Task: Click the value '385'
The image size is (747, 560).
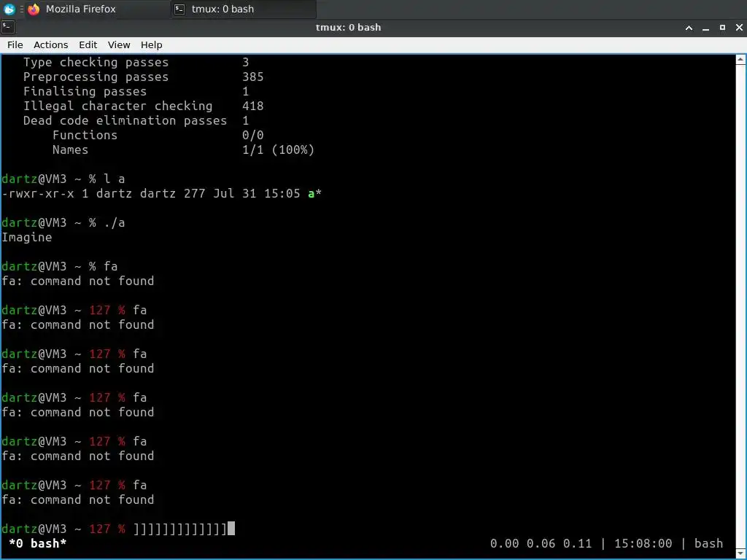Action: point(253,77)
